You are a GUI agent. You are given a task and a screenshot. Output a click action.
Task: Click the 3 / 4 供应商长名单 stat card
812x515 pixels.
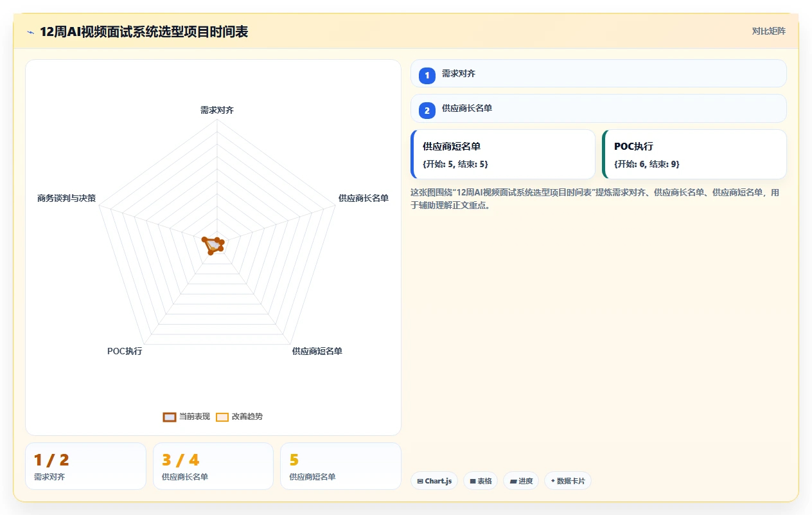click(x=213, y=466)
